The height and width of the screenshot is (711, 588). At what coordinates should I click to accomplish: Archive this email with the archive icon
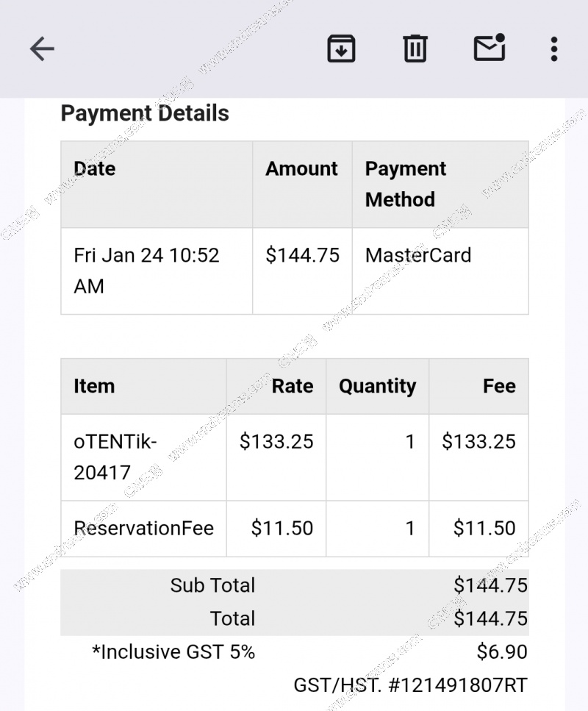[341, 49]
